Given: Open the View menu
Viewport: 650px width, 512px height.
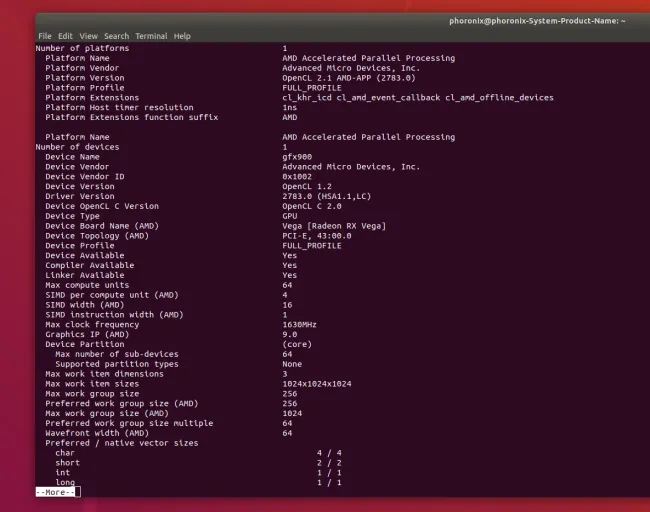Looking at the screenshot, I should (89, 36).
